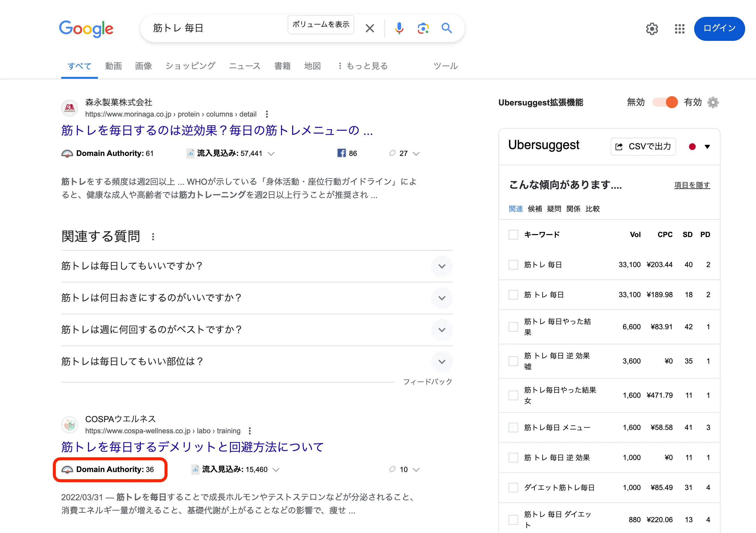Click the CSVで出力 export button

tap(643, 147)
